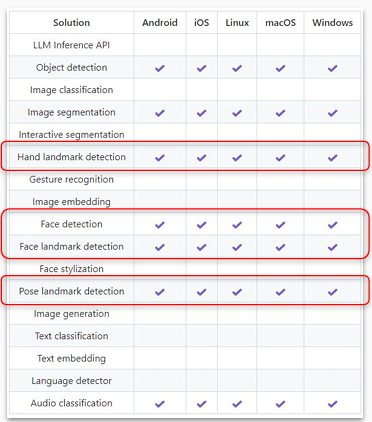Click the LLM Inference API row label
This screenshot has height=422, width=372.
coord(72,45)
